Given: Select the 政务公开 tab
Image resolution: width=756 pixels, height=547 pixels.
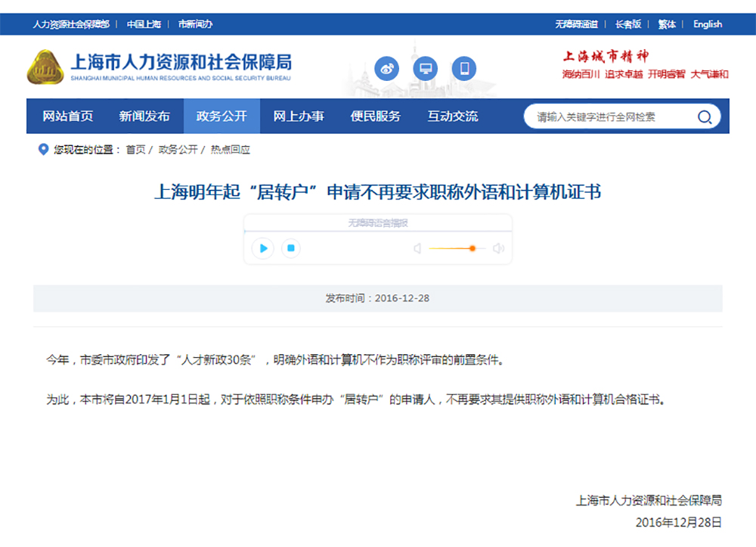Looking at the screenshot, I should (x=222, y=117).
